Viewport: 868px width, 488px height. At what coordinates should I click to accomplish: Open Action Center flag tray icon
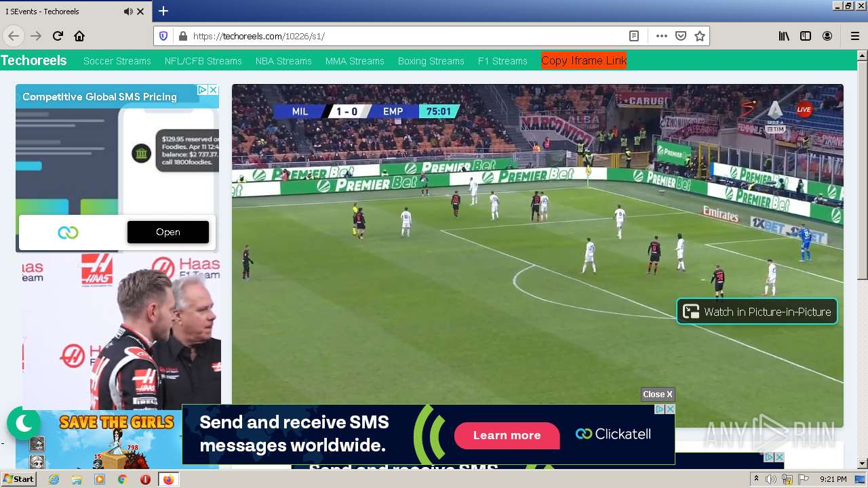pyautogui.click(x=804, y=479)
